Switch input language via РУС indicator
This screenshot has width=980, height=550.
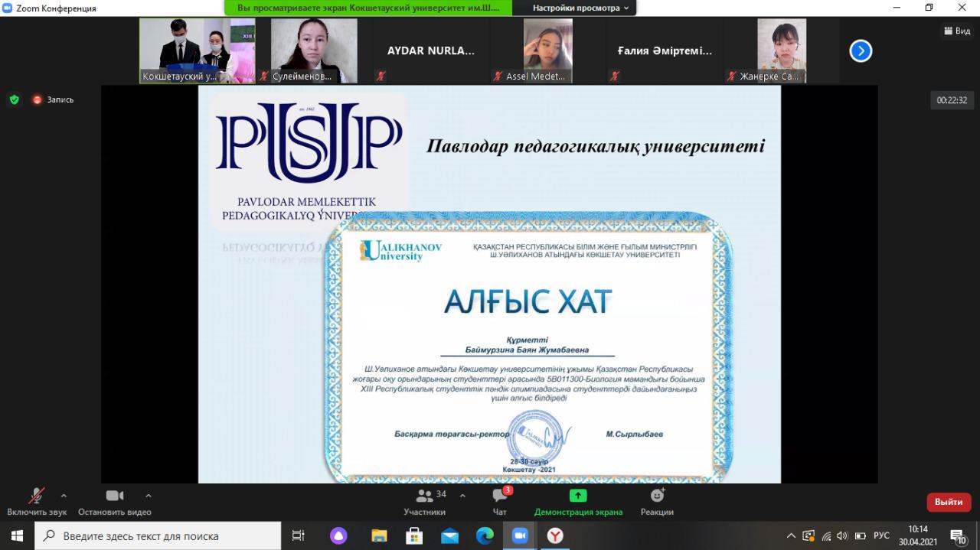coord(881,535)
